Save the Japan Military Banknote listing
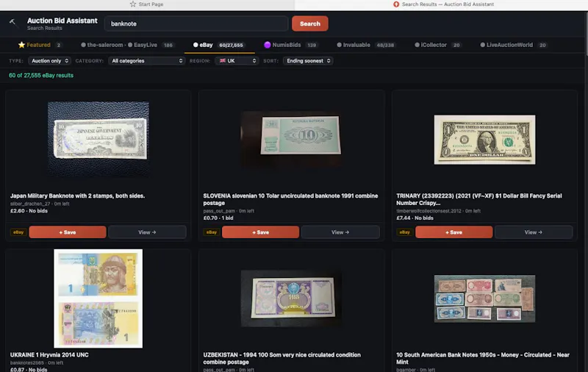This screenshot has height=372, width=588. 68,232
